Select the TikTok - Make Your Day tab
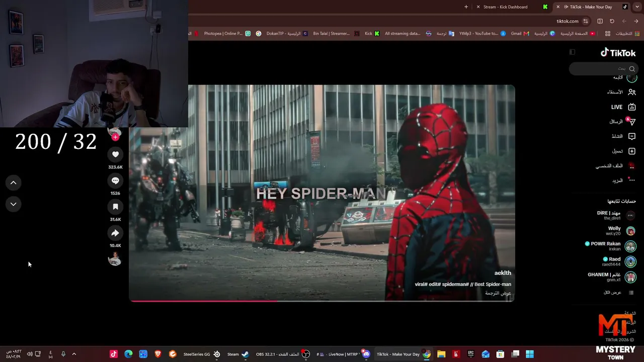 [x=590, y=7]
